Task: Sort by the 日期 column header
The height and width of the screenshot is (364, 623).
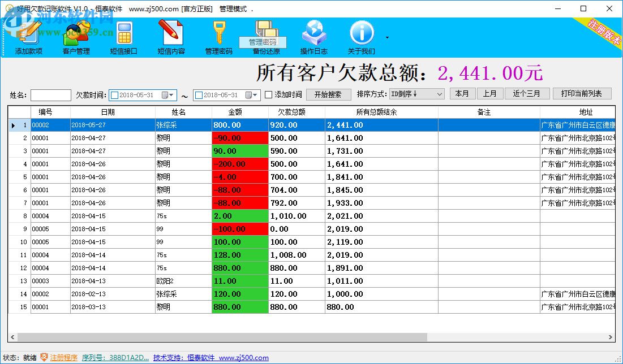Action: pos(113,112)
